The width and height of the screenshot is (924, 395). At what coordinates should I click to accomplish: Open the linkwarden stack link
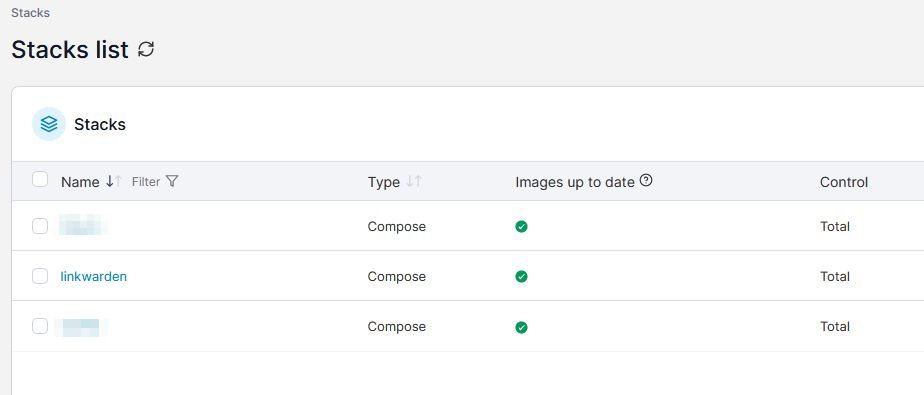(x=94, y=276)
